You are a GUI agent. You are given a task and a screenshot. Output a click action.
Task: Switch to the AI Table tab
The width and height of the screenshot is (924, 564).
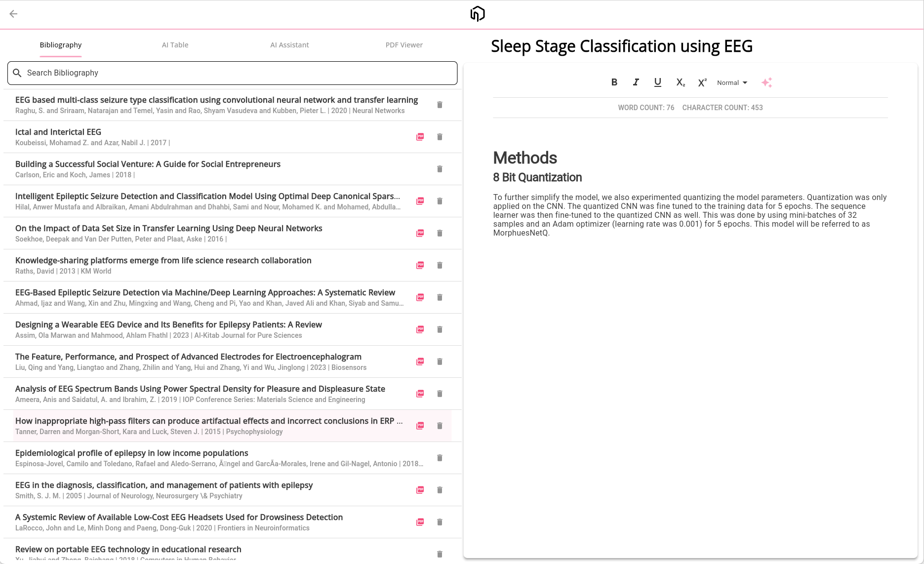point(175,45)
